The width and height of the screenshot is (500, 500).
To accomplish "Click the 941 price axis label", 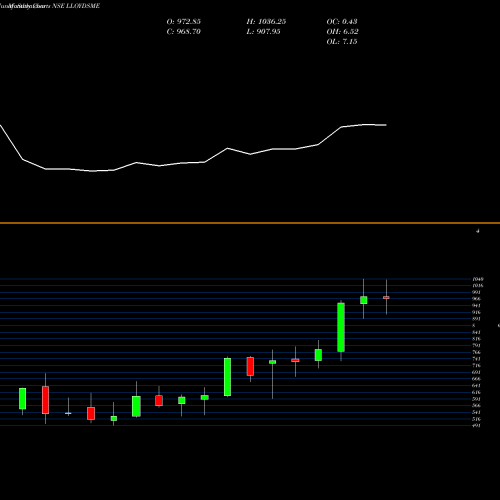I will (x=476, y=306).
